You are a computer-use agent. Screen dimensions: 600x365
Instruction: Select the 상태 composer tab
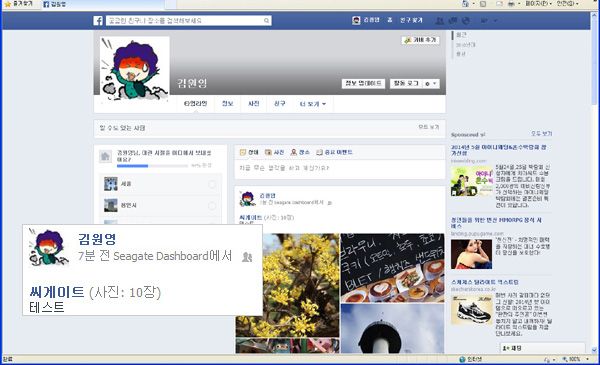249,152
